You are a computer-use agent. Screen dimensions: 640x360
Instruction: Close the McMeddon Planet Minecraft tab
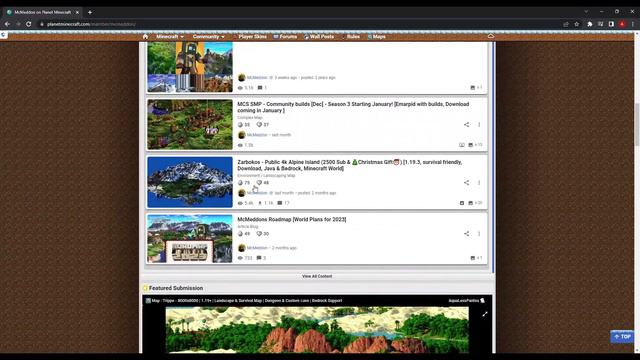(77, 12)
